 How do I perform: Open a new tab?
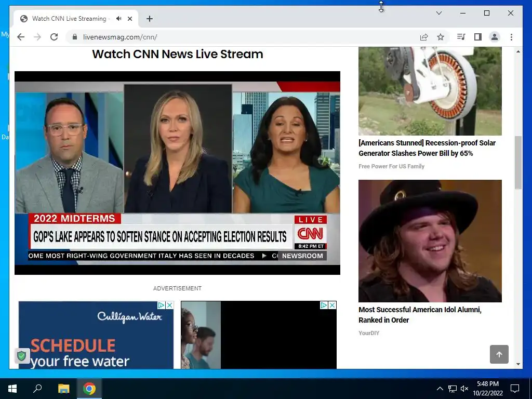tap(150, 19)
